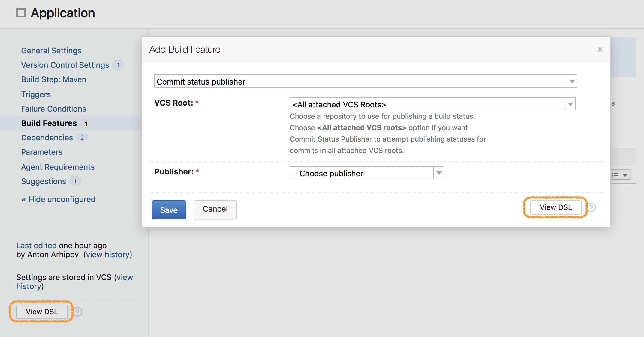This screenshot has width=644, height=337.
Task: Open the Suggestions section
Action: 44,181
